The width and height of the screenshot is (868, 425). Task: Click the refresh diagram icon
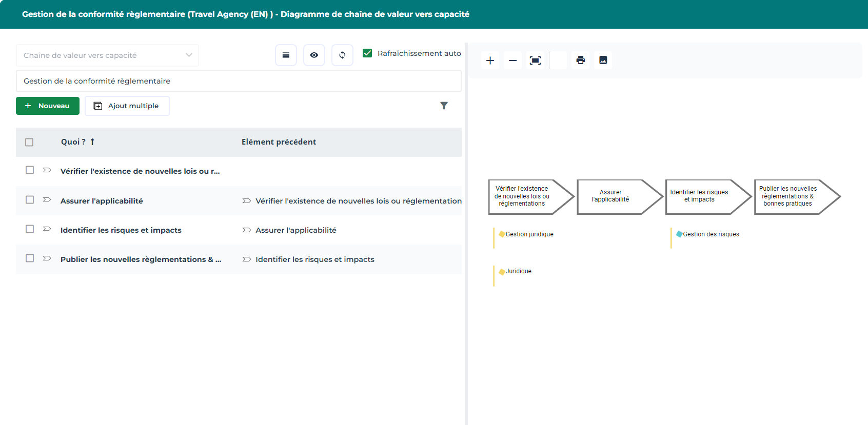[x=342, y=55]
